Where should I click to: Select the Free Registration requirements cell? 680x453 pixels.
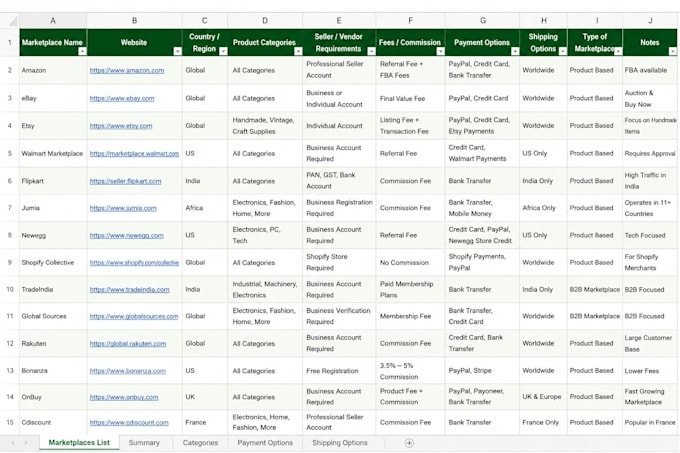(339, 371)
